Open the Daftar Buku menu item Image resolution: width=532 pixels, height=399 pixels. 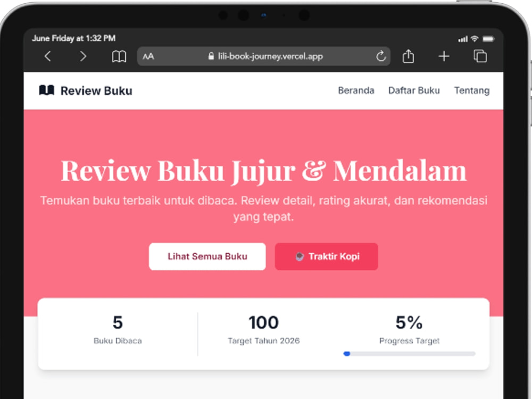pos(414,90)
